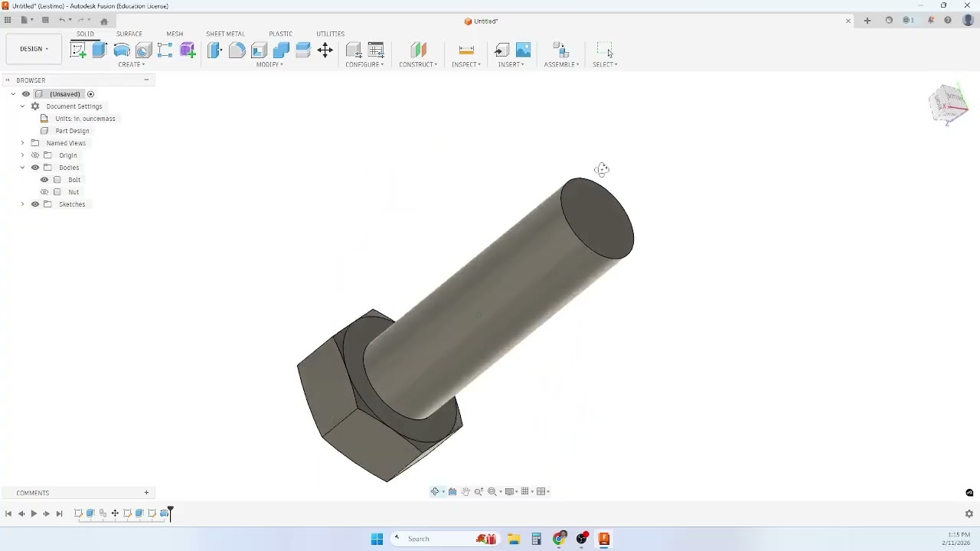
Task: Click the Construct plane icon
Action: [x=418, y=51]
